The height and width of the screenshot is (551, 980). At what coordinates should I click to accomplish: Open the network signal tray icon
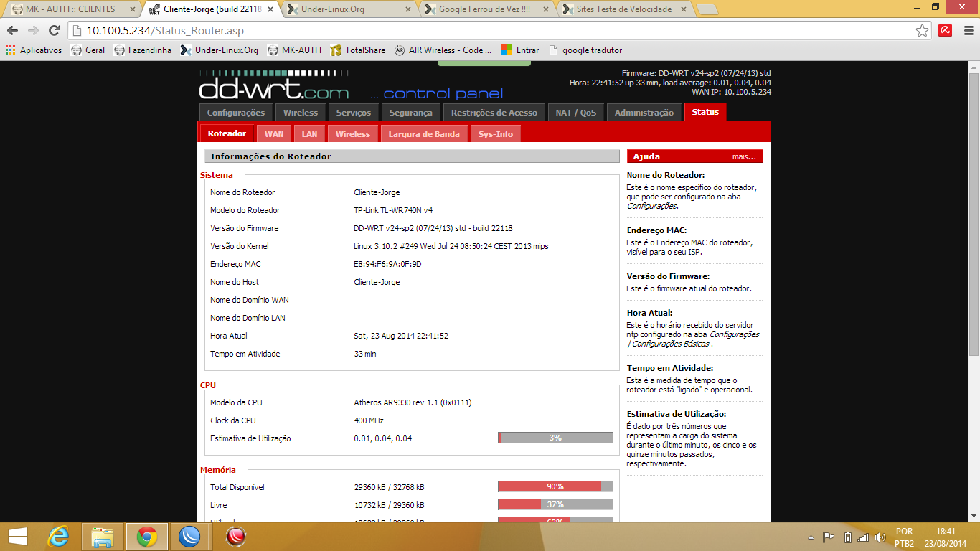point(863,537)
